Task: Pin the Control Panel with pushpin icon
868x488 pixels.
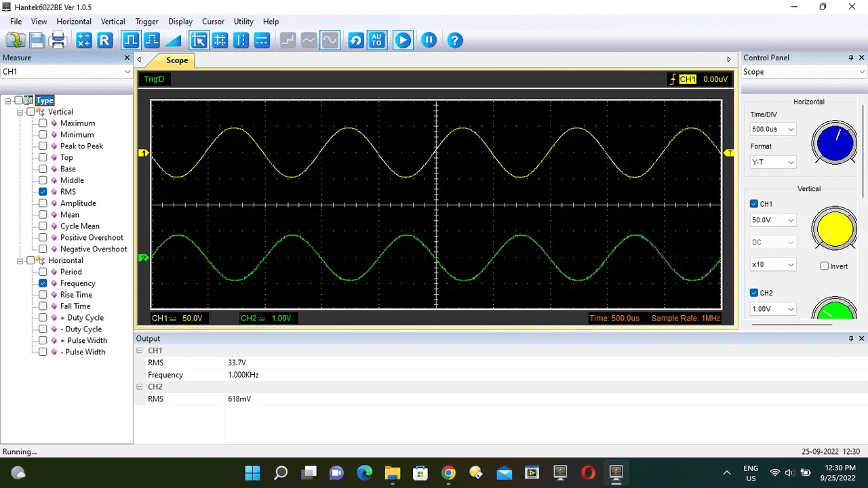Action: tap(851, 58)
